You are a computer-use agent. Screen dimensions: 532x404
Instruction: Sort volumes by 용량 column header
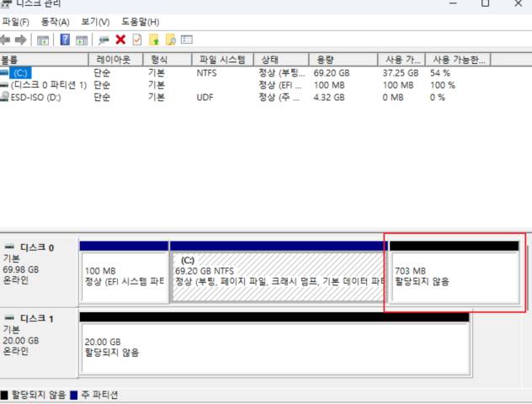(325, 60)
